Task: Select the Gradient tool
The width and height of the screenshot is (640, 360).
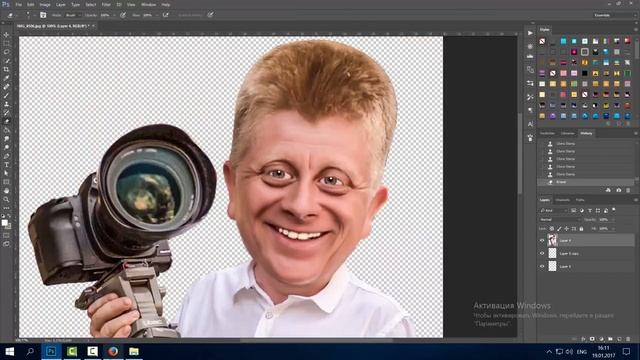Action: (6, 130)
